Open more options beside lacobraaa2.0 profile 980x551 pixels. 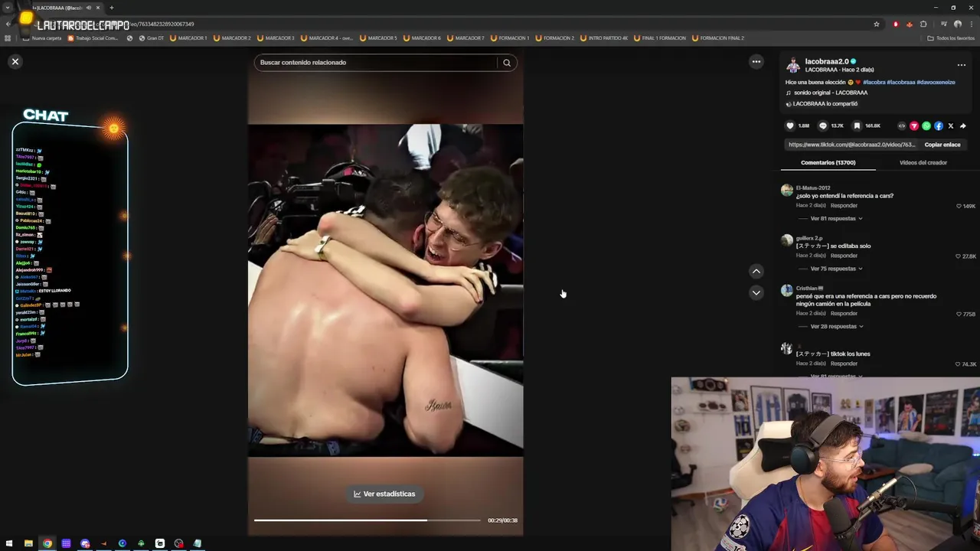point(962,65)
